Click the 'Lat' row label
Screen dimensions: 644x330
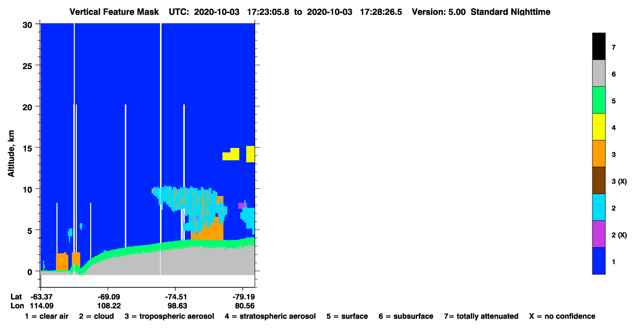click(x=16, y=297)
